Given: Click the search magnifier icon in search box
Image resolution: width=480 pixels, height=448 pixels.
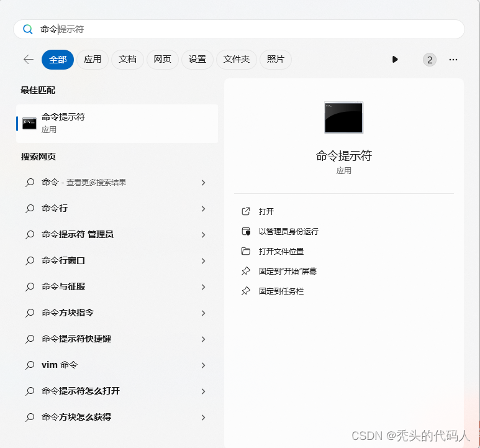Looking at the screenshot, I should [x=28, y=29].
